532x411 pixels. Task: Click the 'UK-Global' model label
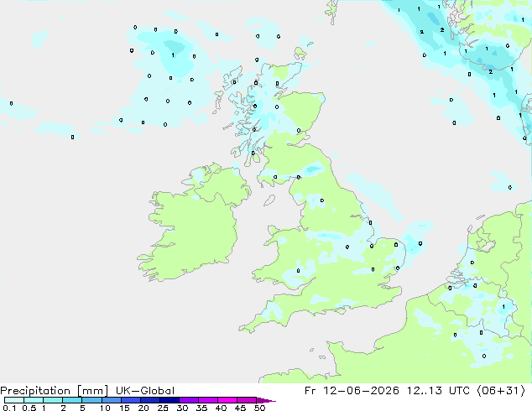pyautogui.click(x=145, y=391)
